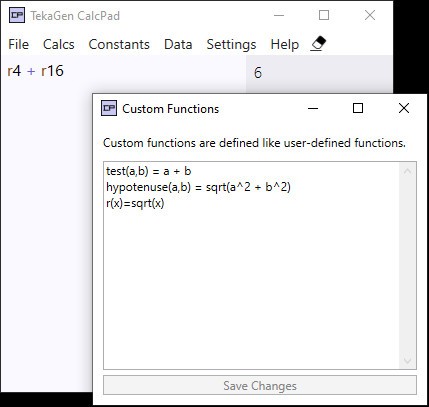This screenshot has height=407, width=429.
Task: Click the r4 + r16 expression line
Action: pos(35,71)
